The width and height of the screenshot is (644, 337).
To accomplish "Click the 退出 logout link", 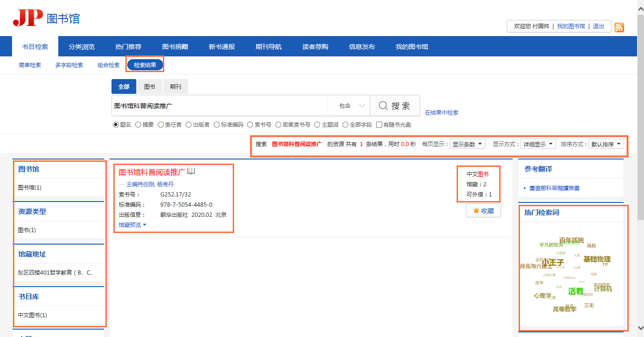I will [x=598, y=26].
